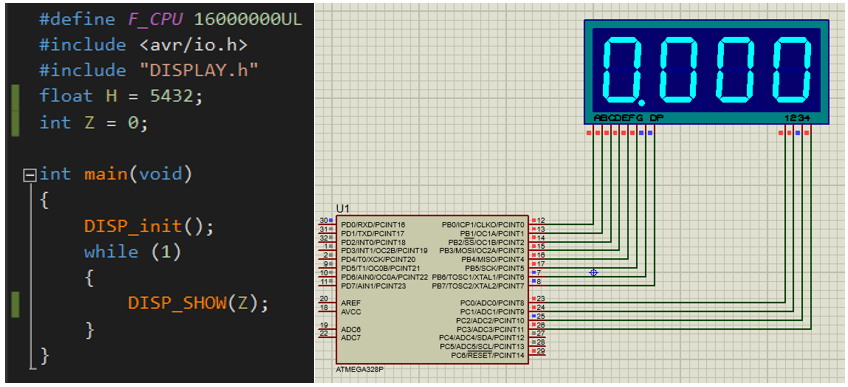Click the ABCDEFG DP segment pin labels
This screenshot has width=848, height=387.
click(x=628, y=117)
